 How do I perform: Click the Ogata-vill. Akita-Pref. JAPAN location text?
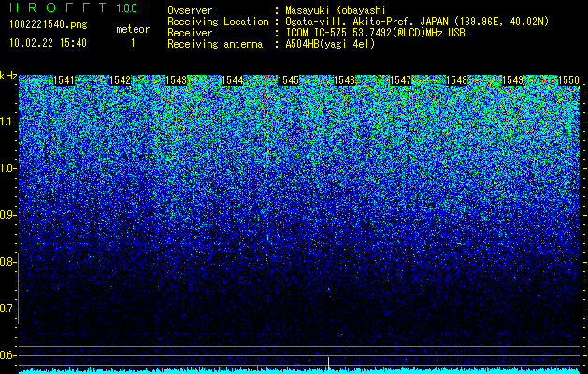417,22
